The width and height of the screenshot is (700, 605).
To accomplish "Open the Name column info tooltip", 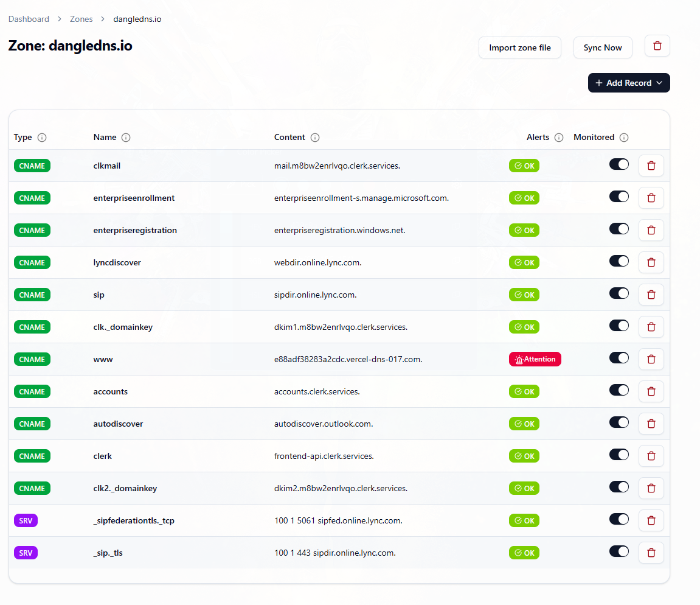I will (x=126, y=138).
